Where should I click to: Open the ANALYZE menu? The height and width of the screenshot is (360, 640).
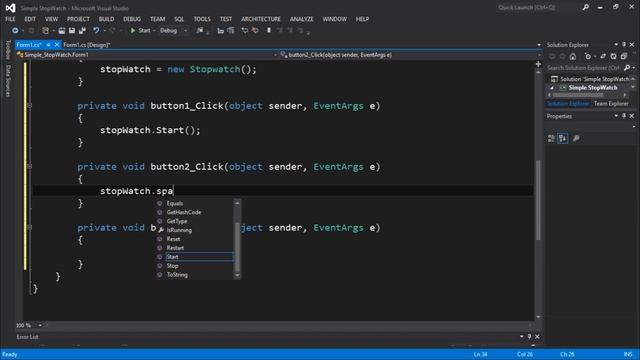[302, 19]
